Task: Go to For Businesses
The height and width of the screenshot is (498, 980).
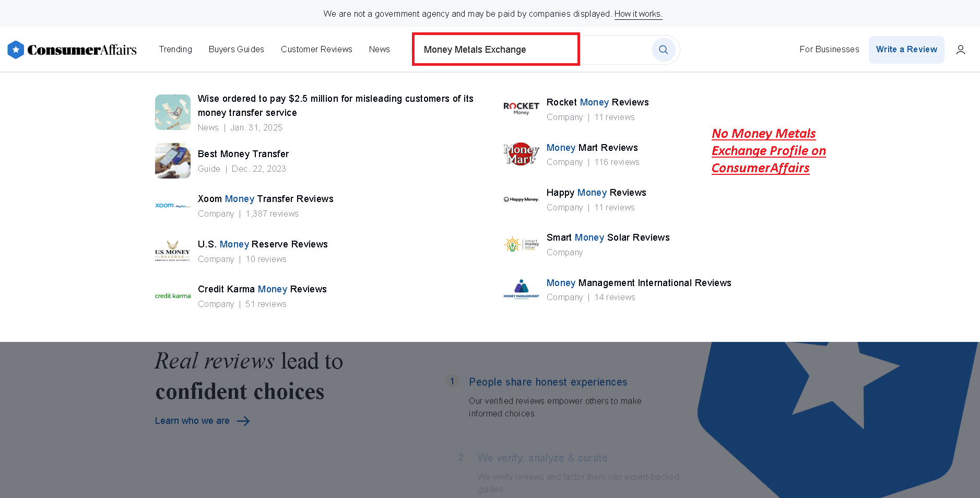Action: click(x=829, y=49)
